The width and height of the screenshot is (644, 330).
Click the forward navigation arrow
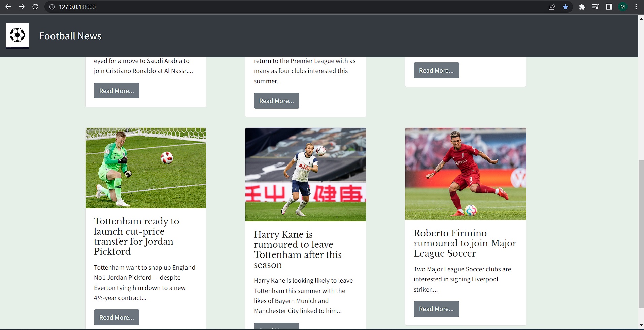22,7
